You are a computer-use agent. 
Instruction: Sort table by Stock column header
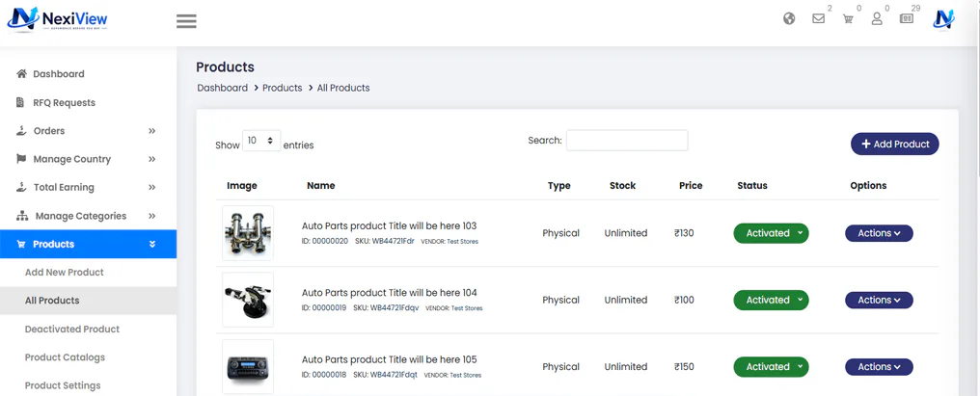tap(622, 186)
